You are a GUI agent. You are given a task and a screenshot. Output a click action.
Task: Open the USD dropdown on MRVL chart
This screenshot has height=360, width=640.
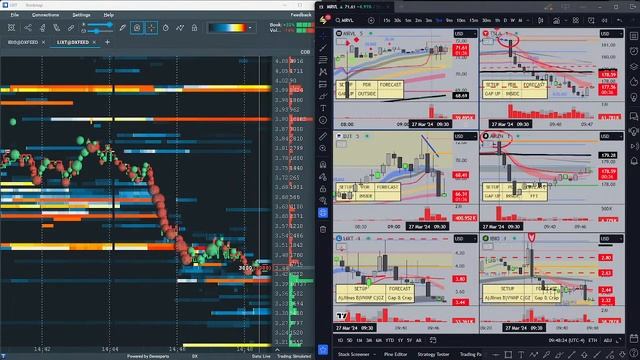click(x=465, y=33)
